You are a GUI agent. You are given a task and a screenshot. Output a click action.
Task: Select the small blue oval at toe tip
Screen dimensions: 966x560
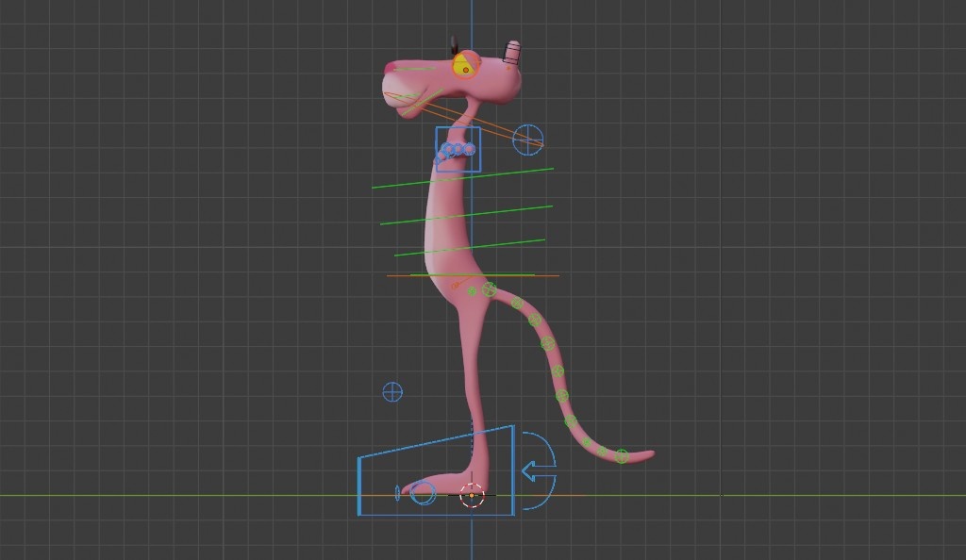coord(397,493)
